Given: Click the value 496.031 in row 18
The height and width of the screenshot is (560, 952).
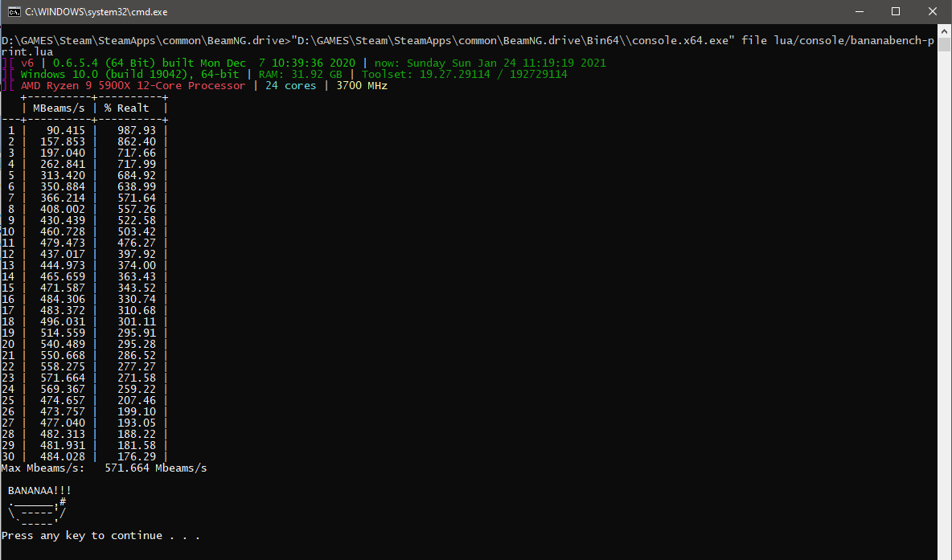Looking at the screenshot, I should (63, 321).
